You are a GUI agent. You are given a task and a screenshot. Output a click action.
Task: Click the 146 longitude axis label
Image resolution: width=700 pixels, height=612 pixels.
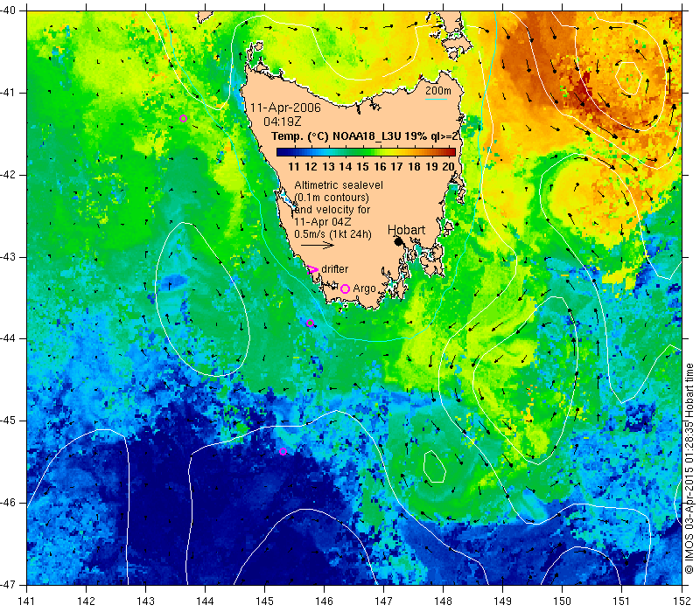(324, 601)
